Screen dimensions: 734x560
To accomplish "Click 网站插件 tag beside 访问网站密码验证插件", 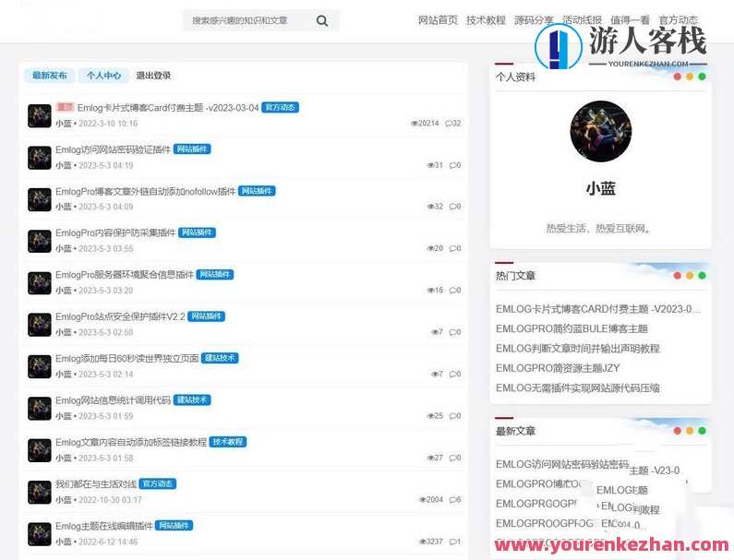I will pos(192,149).
